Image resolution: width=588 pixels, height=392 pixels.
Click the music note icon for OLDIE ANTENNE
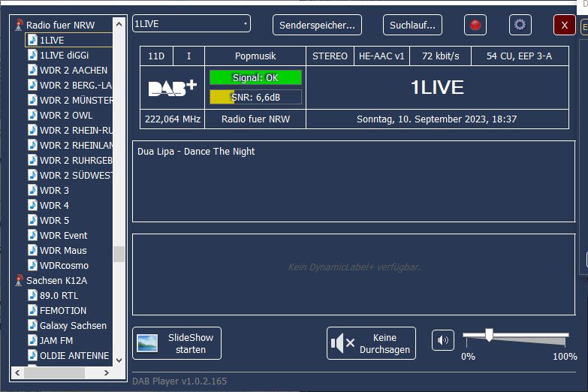[x=33, y=355]
